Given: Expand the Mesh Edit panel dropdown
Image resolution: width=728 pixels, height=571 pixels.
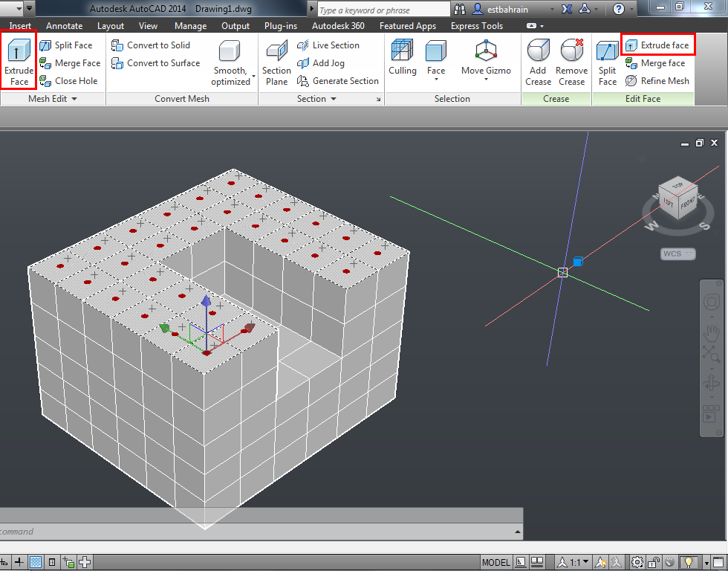Looking at the screenshot, I should [x=74, y=98].
